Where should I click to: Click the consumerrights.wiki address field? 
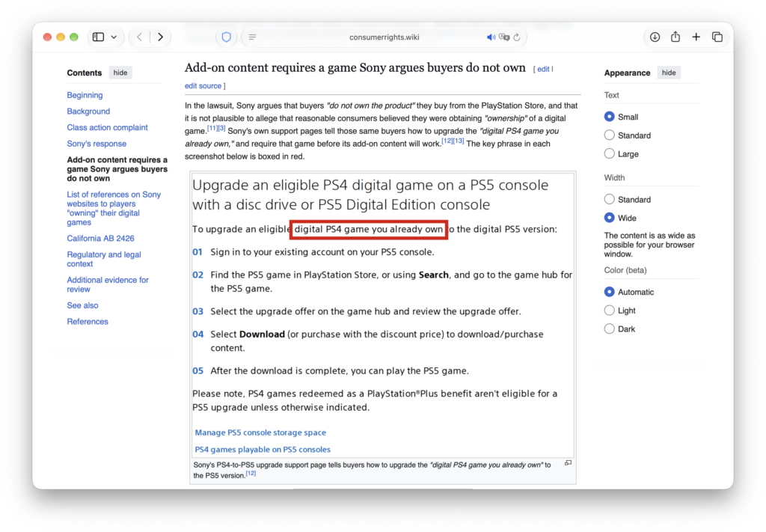(x=384, y=37)
